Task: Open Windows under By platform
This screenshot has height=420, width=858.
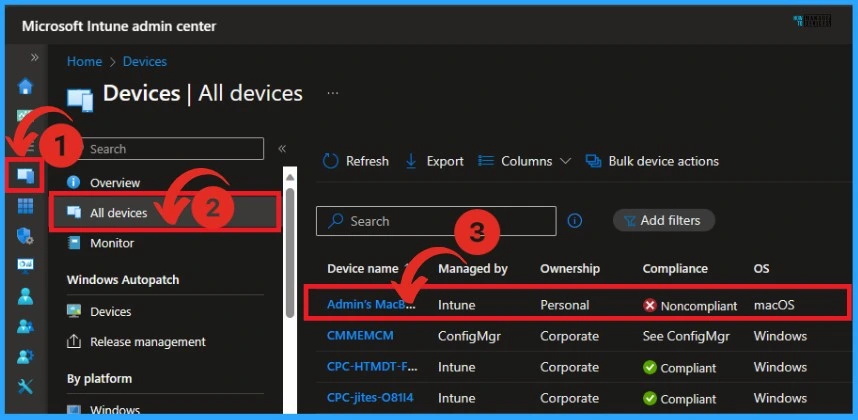Action: [x=115, y=410]
